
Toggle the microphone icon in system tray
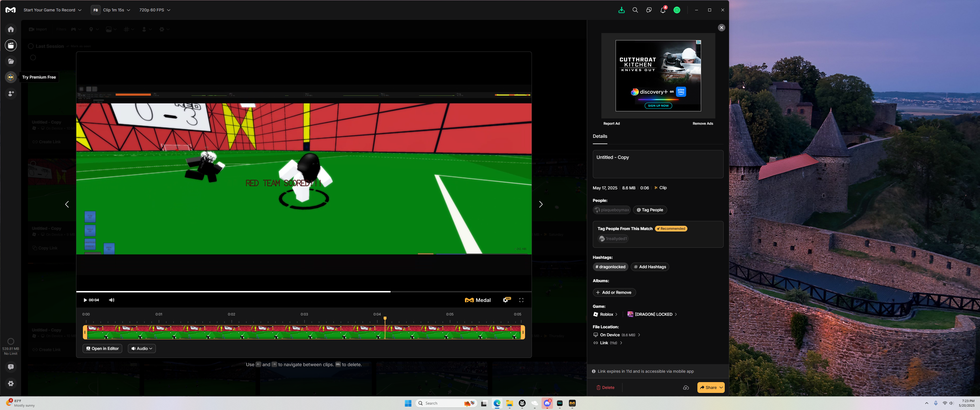[936, 403]
